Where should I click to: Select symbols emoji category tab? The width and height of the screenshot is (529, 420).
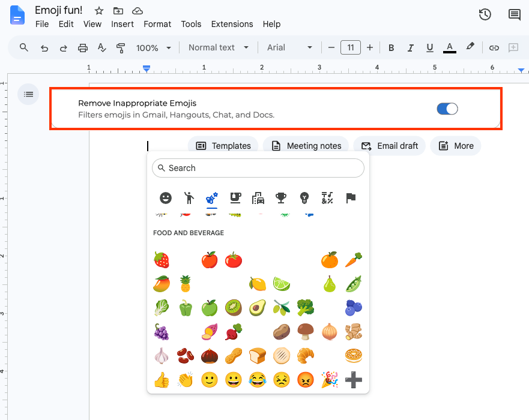[327, 198]
